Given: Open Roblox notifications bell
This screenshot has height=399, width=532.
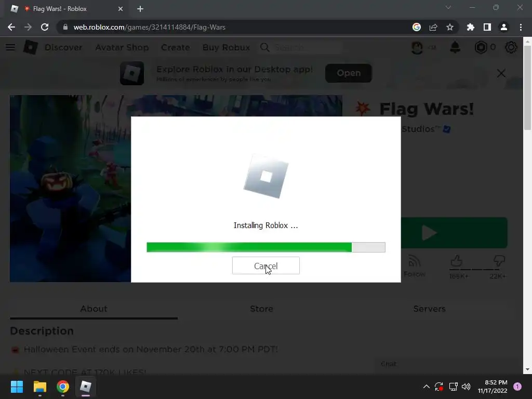Looking at the screenshot, I should 455,47.
